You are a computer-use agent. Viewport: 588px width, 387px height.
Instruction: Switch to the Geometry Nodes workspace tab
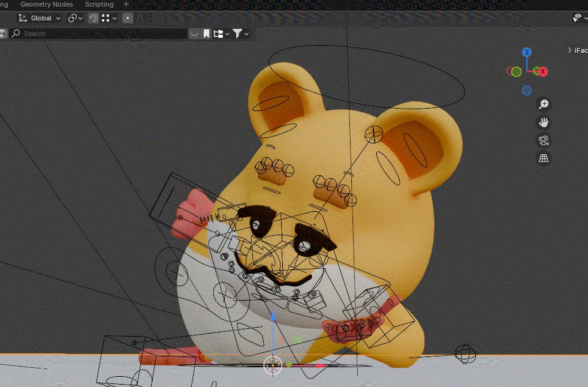point(47,5)
